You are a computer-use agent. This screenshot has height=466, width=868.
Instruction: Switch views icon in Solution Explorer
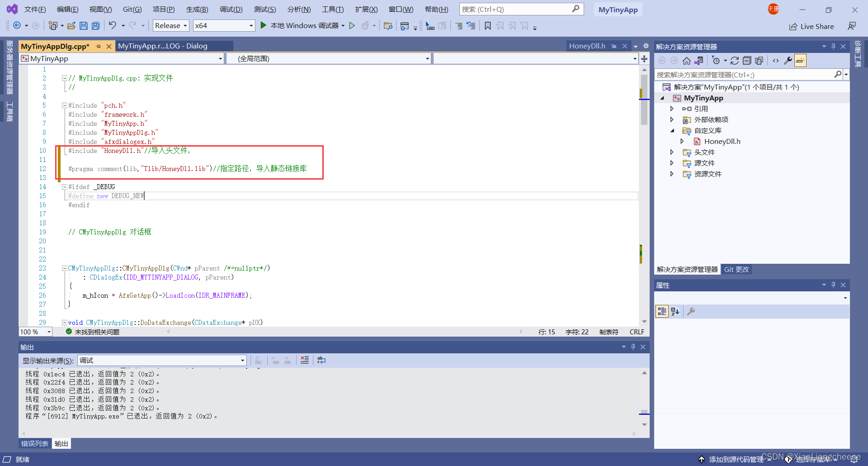click(x=699, y=61)
